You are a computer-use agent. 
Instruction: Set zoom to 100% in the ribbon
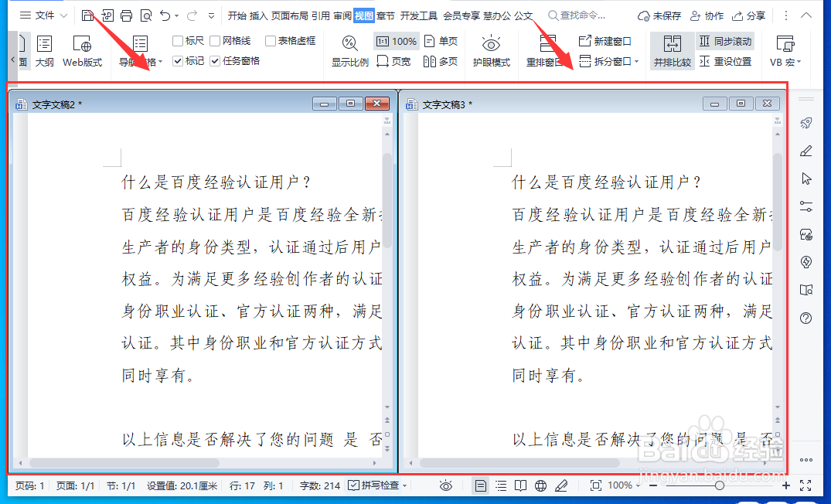397,41
